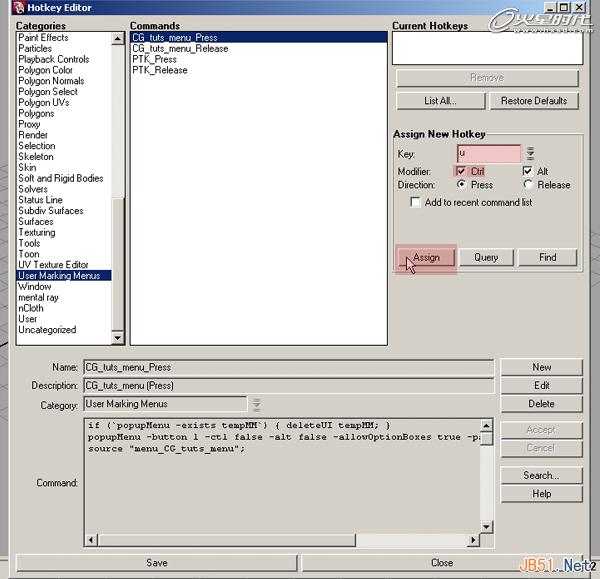
Task: Select the Release direction radio button
Action: tap(528, 185)
